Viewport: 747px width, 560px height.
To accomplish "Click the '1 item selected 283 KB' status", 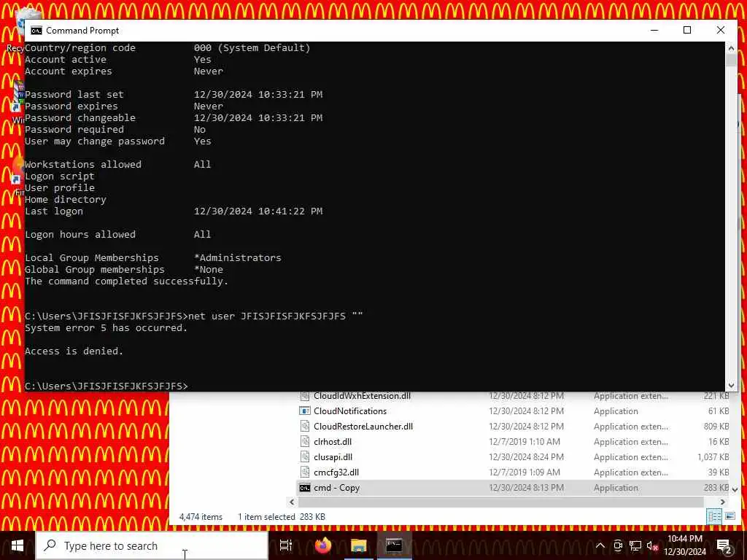I will tap(281, 517).
